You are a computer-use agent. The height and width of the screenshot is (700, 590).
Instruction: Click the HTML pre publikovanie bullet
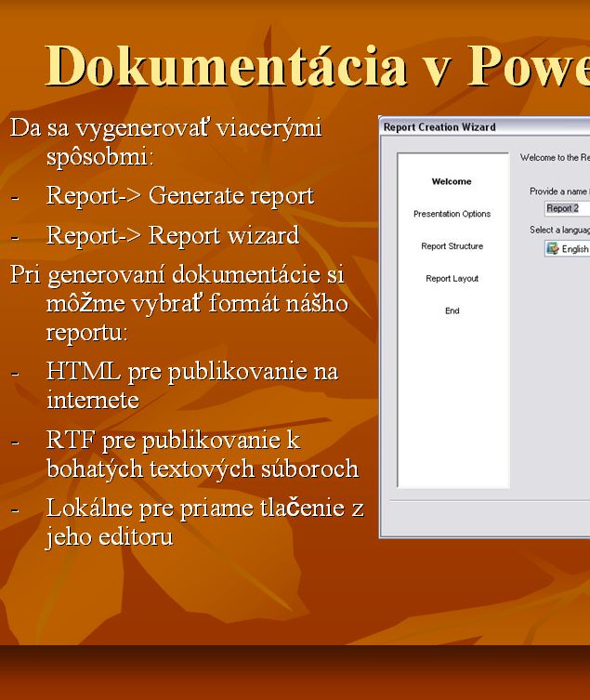click(192, 385)
